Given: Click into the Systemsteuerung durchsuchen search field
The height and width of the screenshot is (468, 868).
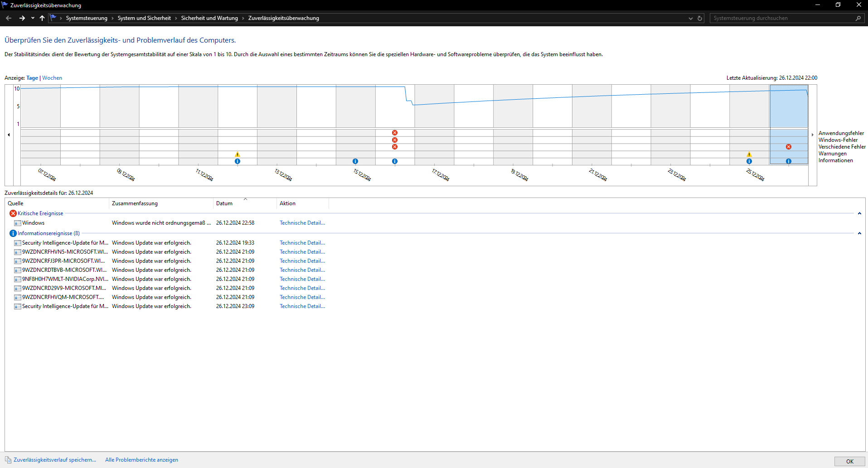Looking at the screenshot, I should pyautogui.click(x=782, y=18).
